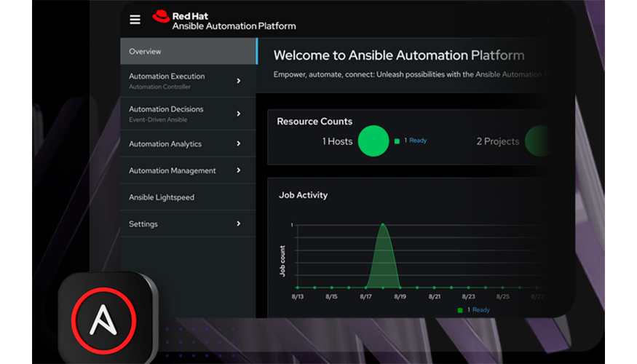This screenshot has height=364, width=637.
Task: Click the Job Activity panel title
Action: click(303, 195)
